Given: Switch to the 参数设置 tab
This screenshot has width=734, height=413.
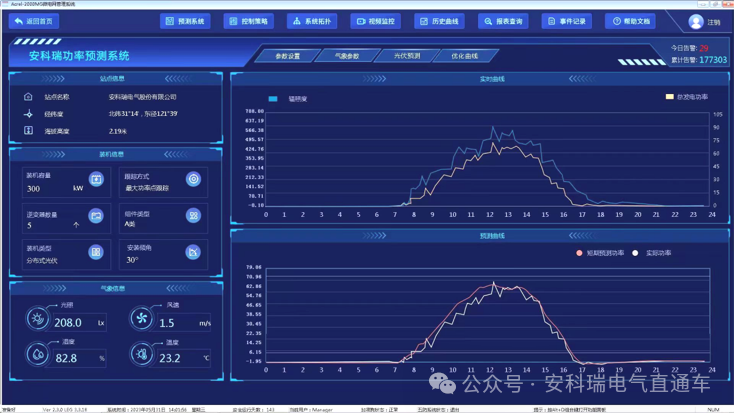Looking at the screenshot, I should [287, 56].
